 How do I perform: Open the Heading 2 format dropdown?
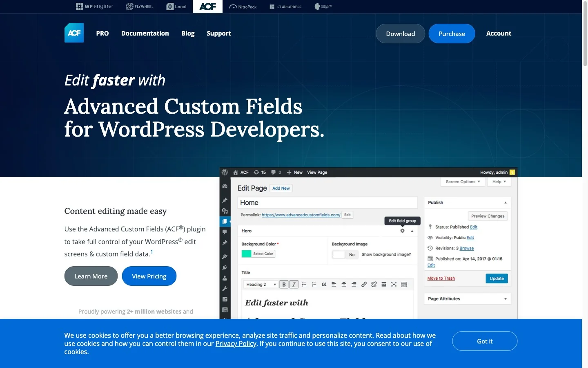tap(261, 285)
